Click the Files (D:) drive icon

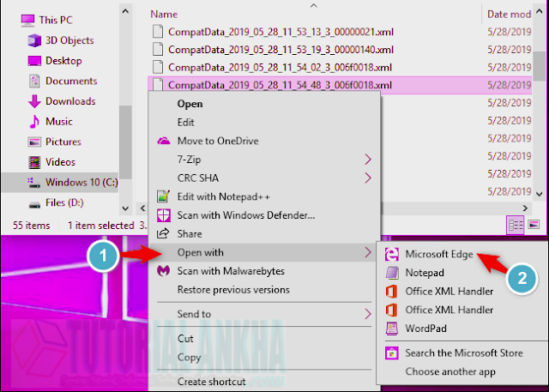pos(34,204)
